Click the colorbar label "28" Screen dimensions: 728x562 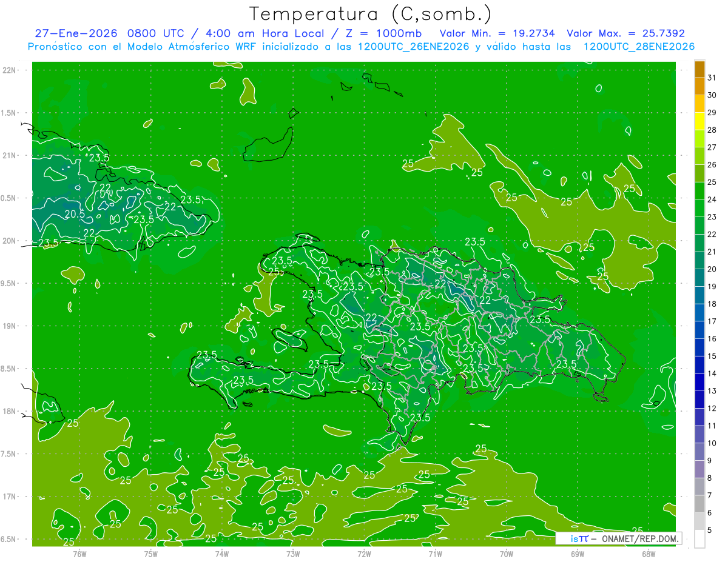pyautogui.click(x=712, y=130)
